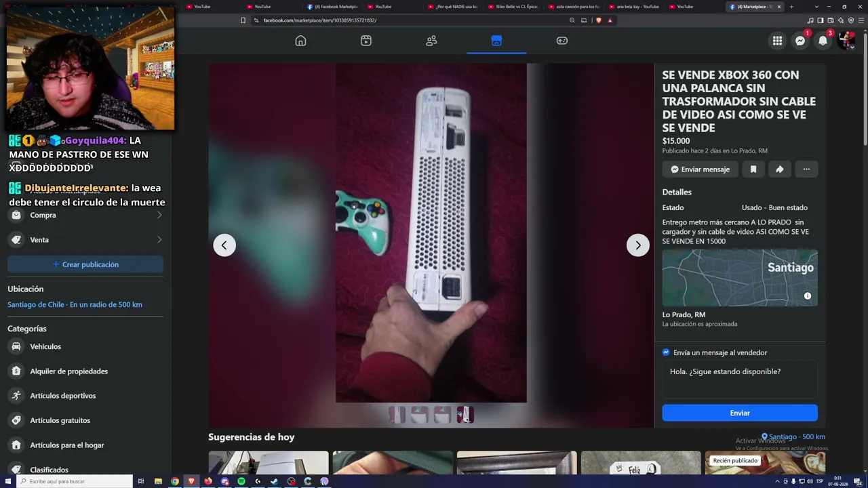868x488 pixels.
Task: Open the Facebook Gaming controller icon
Action: click(562, 41)
